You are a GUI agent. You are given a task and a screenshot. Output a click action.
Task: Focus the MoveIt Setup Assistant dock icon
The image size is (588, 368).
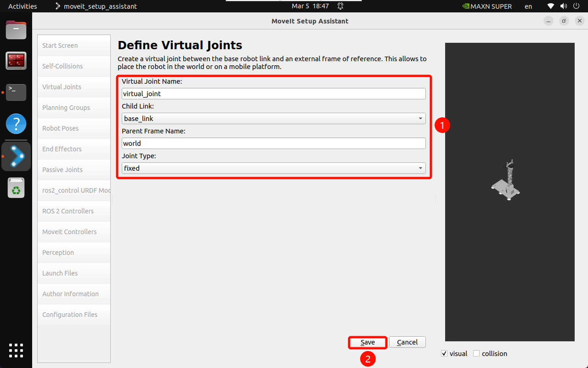(16, 156)
